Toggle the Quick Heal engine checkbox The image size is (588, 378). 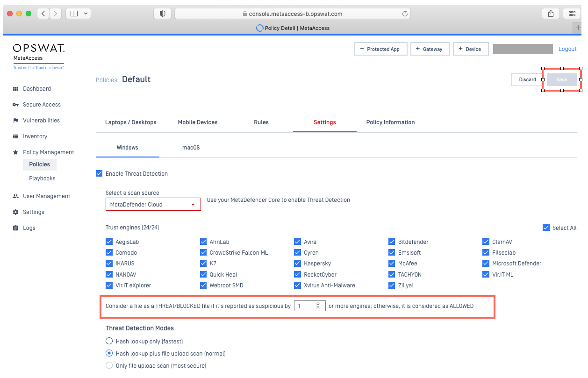pyautogui.click(x=203, y=275)
